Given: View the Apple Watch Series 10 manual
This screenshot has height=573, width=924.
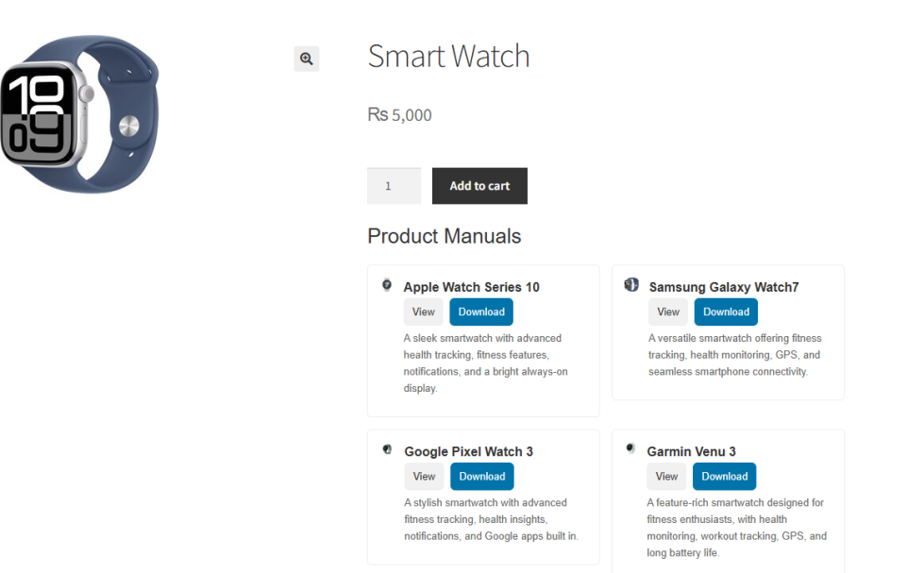Looking at the screenshot, I should coord(423,312).
